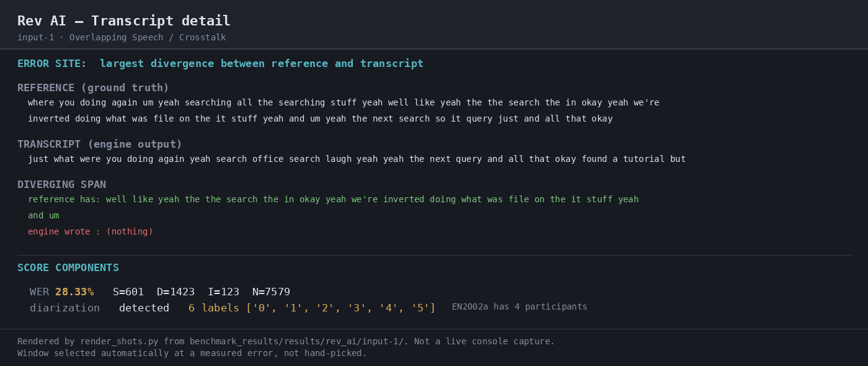
Task: Click footer line 'Rendered by render_shots.py'
Action: (286, 342)
